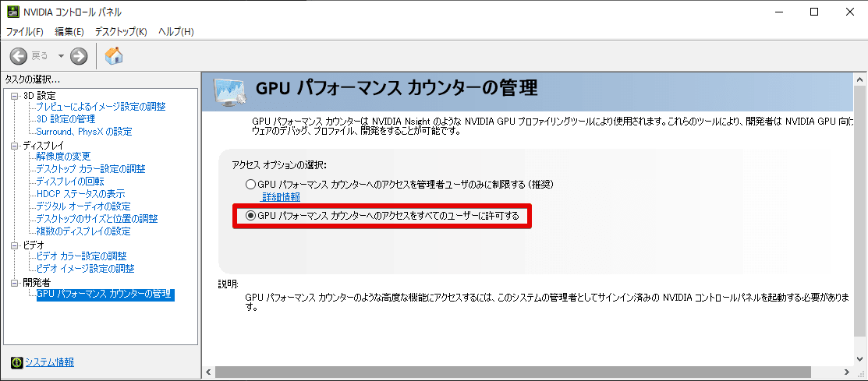Select プレビューによるイメージ設定の調整
This screenshot has height=381, width=868.
click(x=101, y=107)
